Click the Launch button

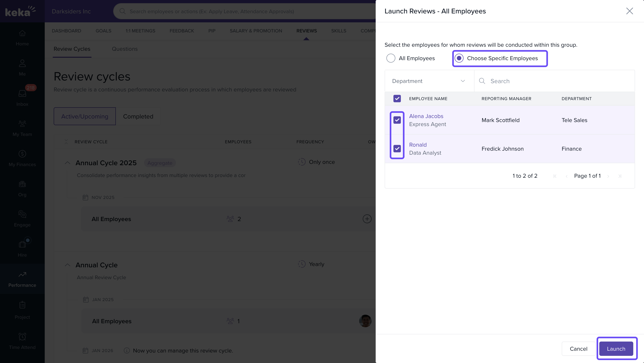[616, 348]
